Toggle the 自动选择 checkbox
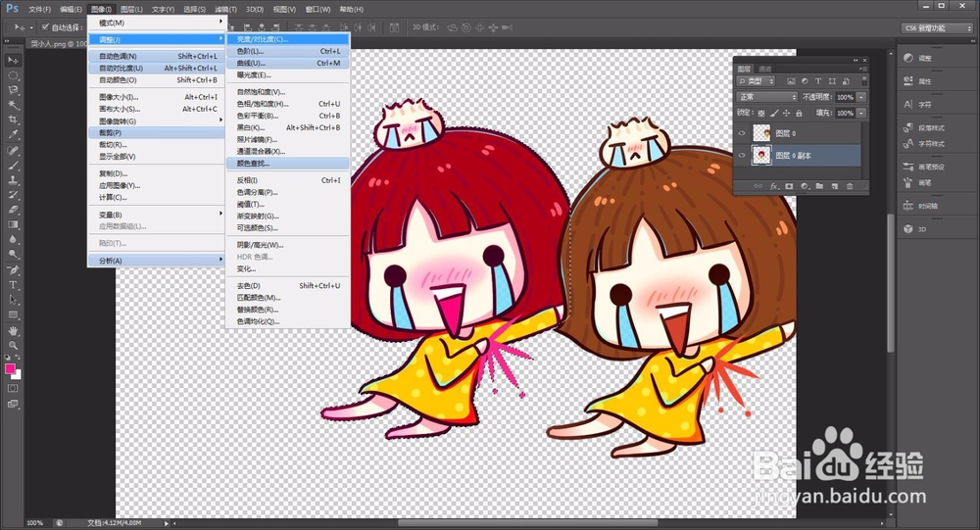 45,26
